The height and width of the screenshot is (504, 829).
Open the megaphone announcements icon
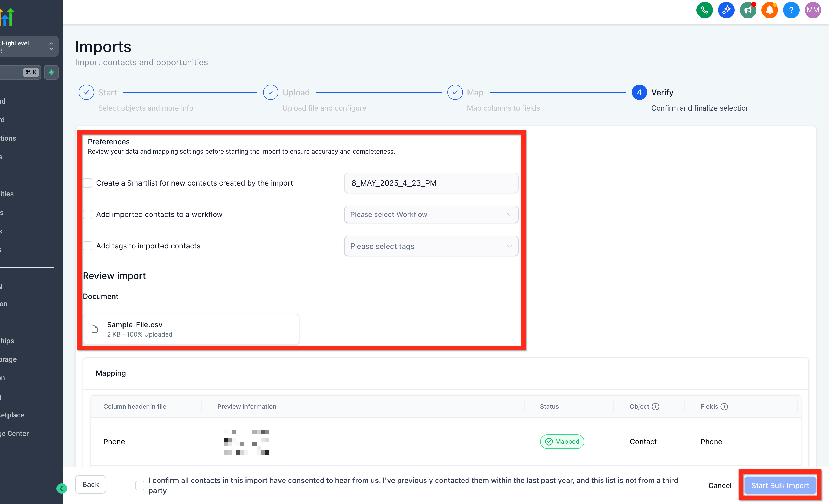pos(748,10)
